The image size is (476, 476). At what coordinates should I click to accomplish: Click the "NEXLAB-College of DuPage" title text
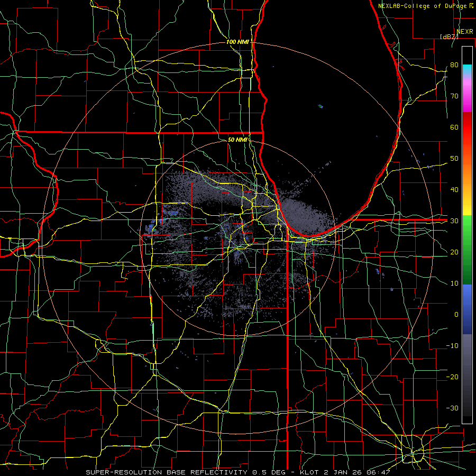click(422, 6)
